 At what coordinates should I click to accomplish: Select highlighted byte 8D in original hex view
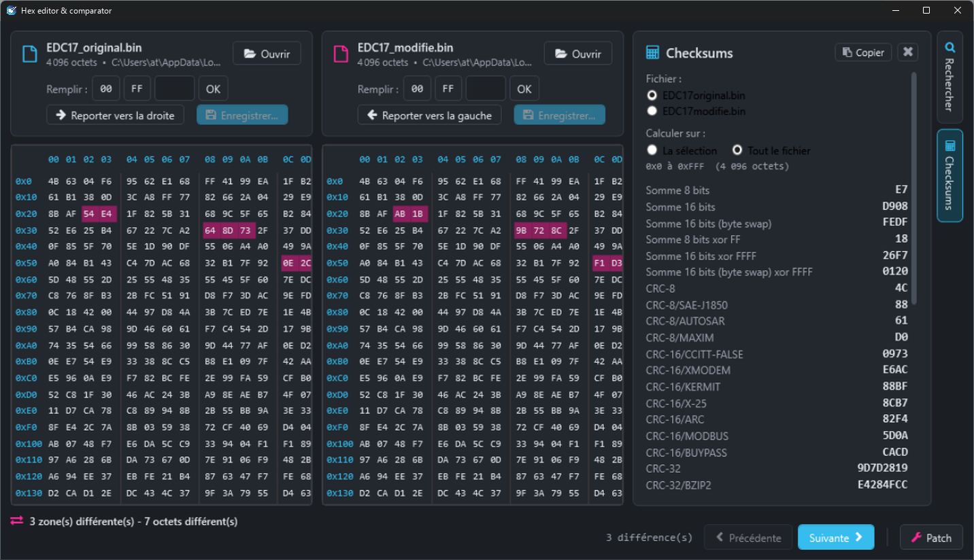pos(227,230)
